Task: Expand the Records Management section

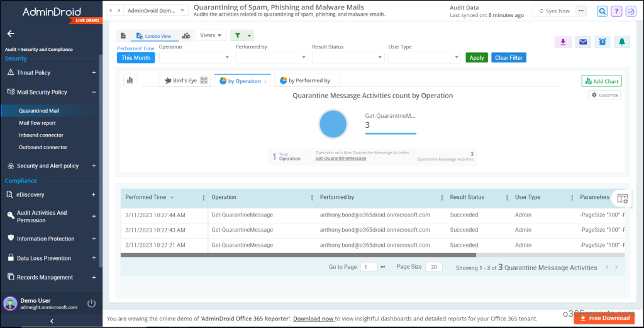Action: [94, 278]
